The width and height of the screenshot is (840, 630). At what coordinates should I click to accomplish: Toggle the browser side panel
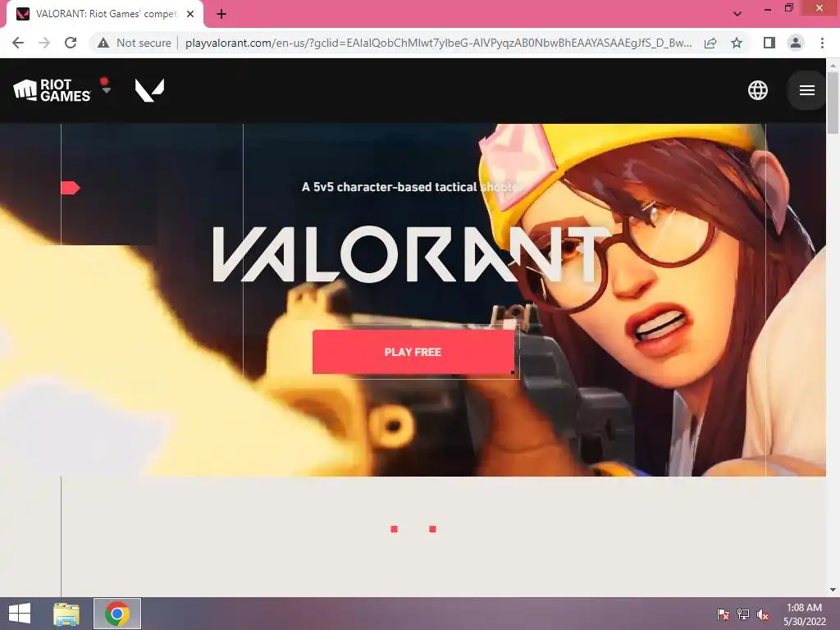[x=769, y=43]
